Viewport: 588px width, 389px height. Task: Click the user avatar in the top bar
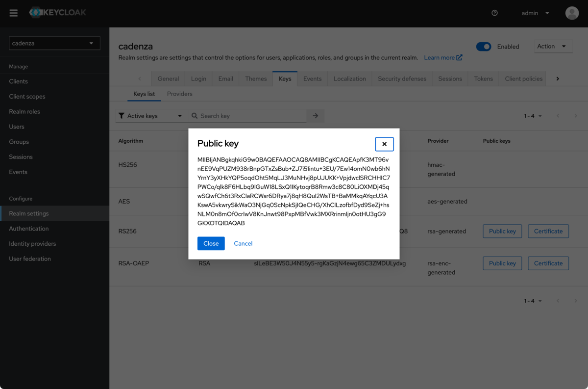click(x=572, y=13)
